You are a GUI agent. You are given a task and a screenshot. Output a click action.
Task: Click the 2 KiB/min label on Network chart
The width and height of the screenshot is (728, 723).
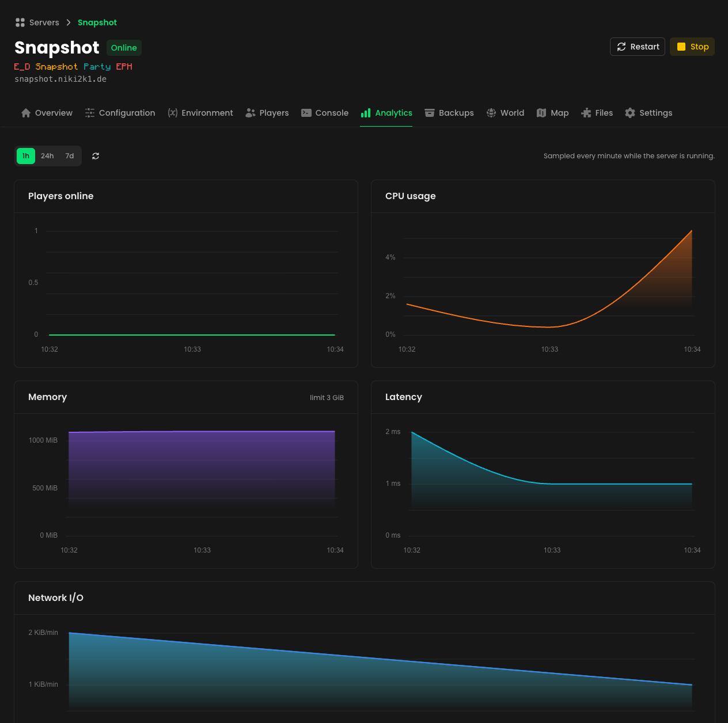43,633
